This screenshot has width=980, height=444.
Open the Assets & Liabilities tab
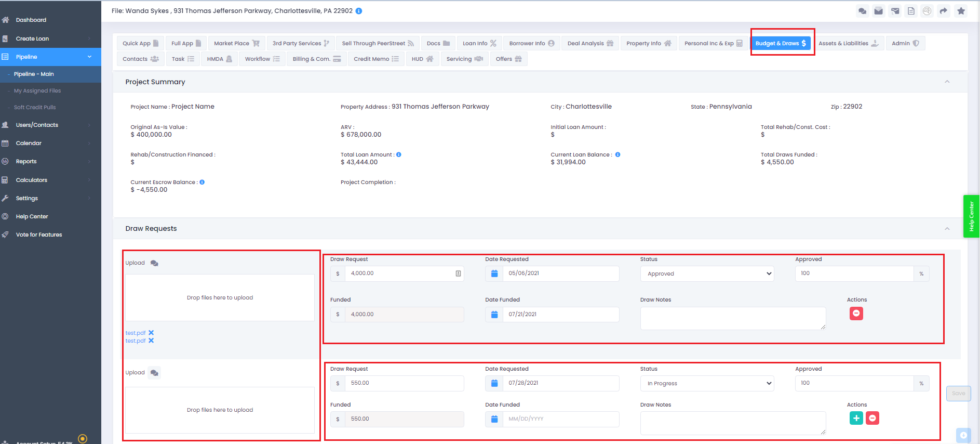pos(849,43)
